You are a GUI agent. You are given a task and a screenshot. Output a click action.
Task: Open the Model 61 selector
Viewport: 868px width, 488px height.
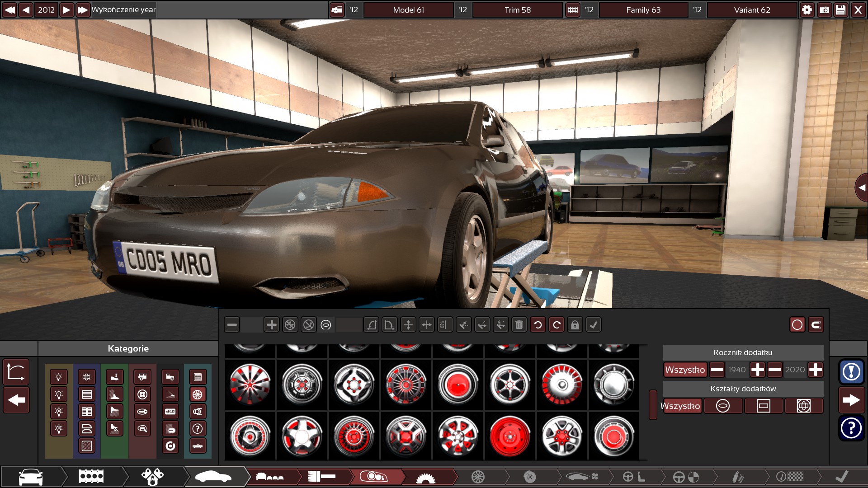pyautogui.click(x=408, y=10)
